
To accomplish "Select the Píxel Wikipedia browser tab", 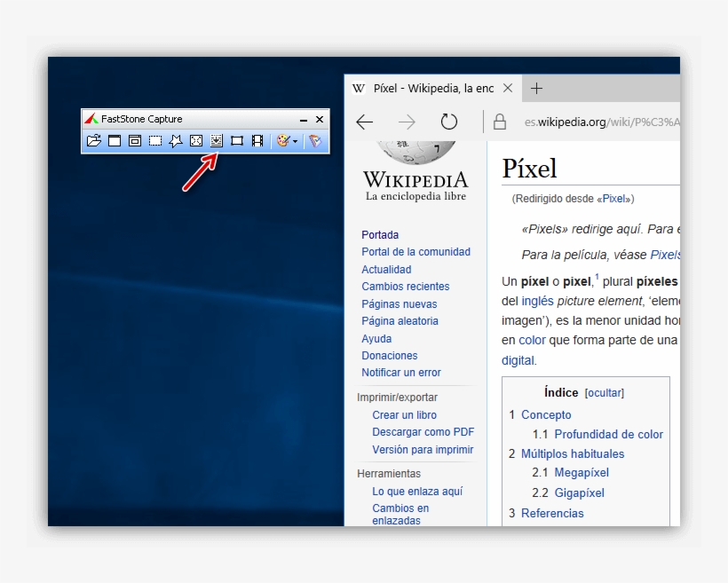I will 433,88.
